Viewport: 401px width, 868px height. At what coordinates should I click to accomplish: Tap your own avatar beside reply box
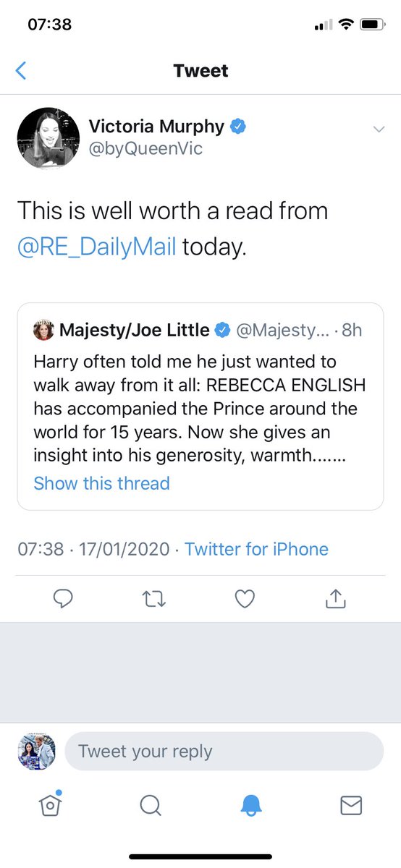tap(36, 751)
